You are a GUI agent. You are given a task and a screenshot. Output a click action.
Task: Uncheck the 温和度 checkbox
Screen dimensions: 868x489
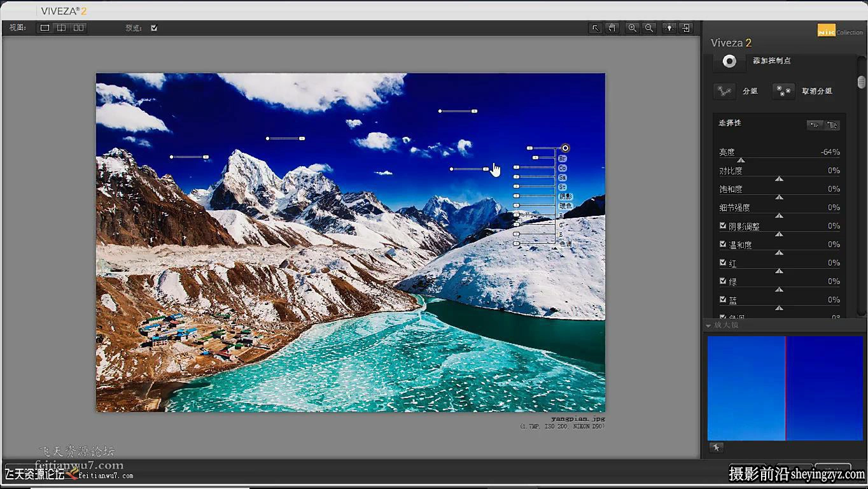click(x=723, y=244)
